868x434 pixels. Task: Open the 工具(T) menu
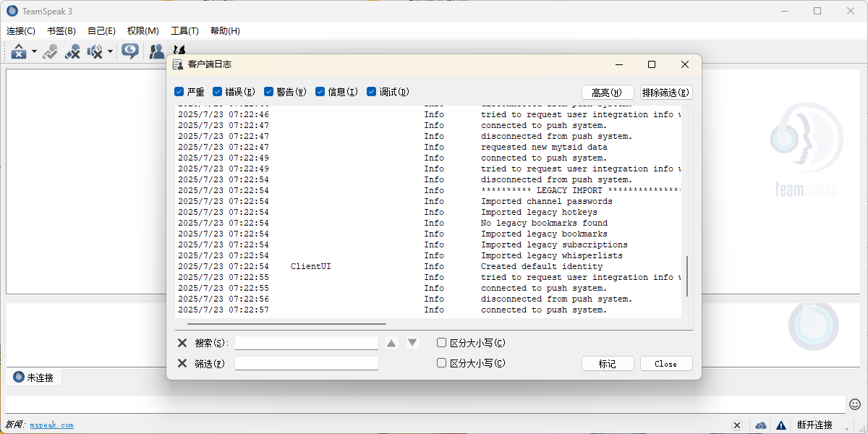[x=184, y=31]
